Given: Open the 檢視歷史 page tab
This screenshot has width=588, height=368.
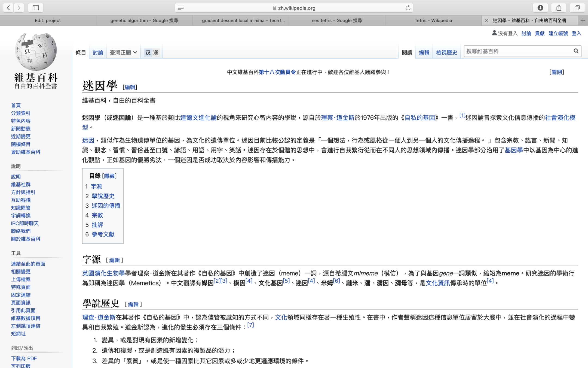Looking at the screenshot, I should click(446, 52).
